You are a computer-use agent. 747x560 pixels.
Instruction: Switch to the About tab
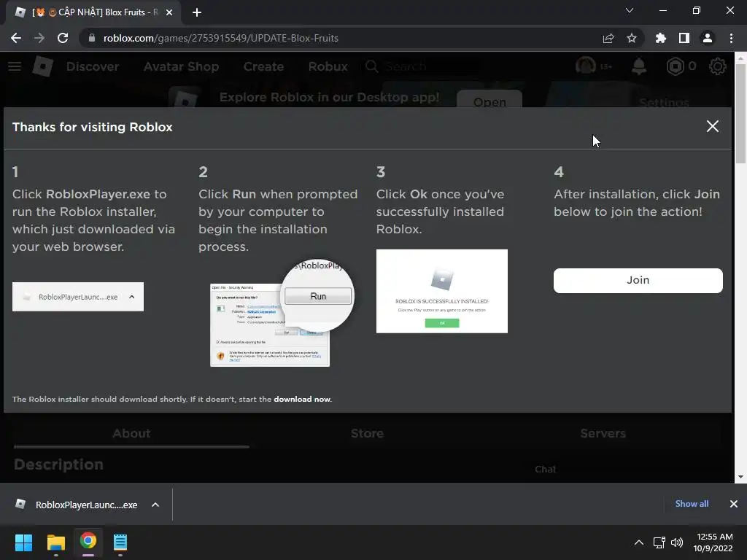click(x=131, y=433)
